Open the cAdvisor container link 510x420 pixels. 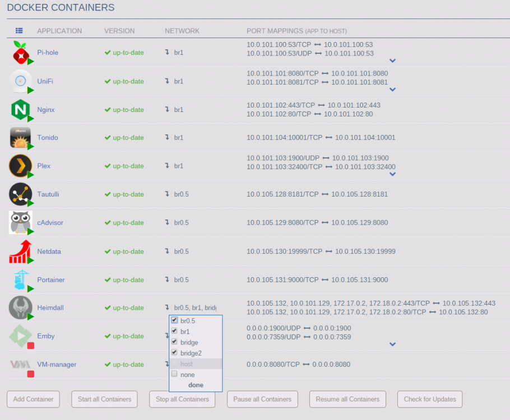coord(50,223)
